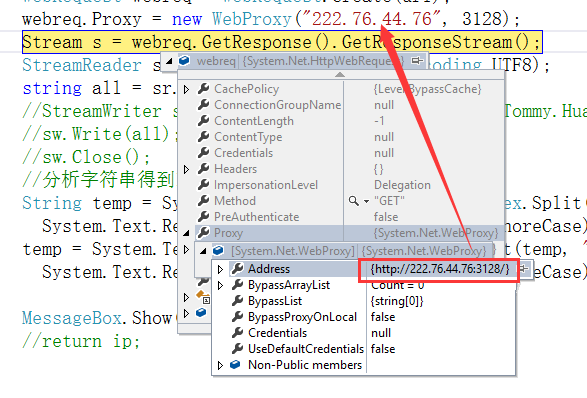
Task: Click the "222.76.44.76" string literal
Action: point(371,19)
